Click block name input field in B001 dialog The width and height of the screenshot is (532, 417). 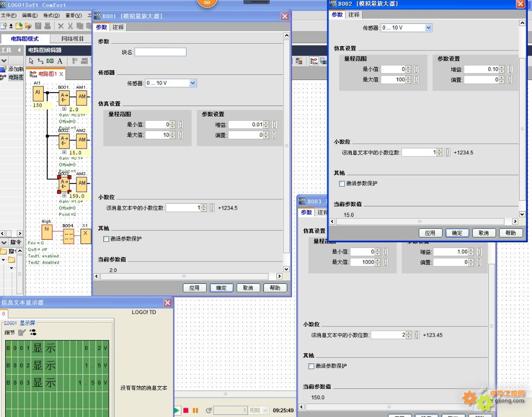click(161, 52)
